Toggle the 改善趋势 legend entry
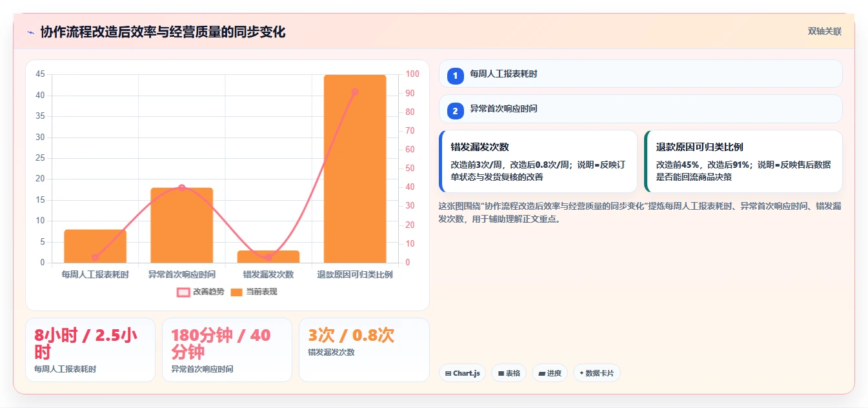 tap(201, 292)
